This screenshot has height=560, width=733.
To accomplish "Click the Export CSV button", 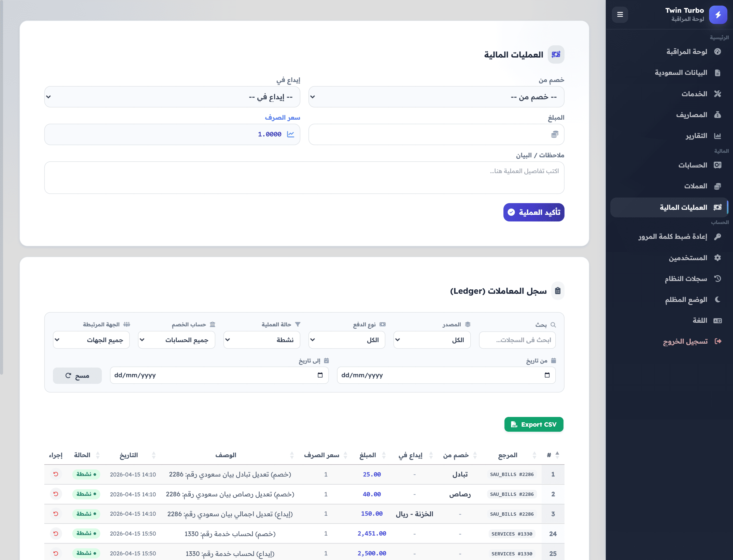I will click(x=534, y=425).
